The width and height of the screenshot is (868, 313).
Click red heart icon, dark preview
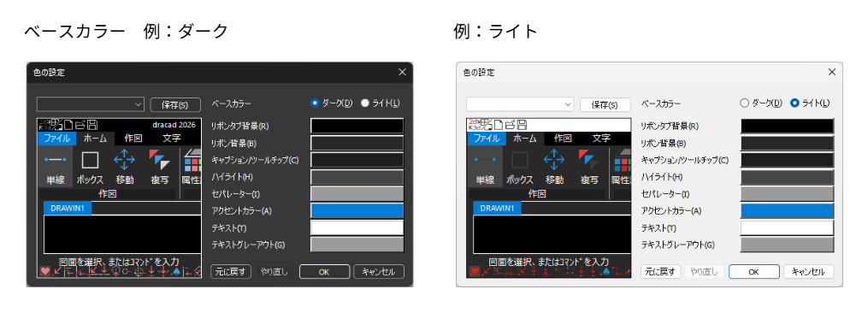(45, 271)
